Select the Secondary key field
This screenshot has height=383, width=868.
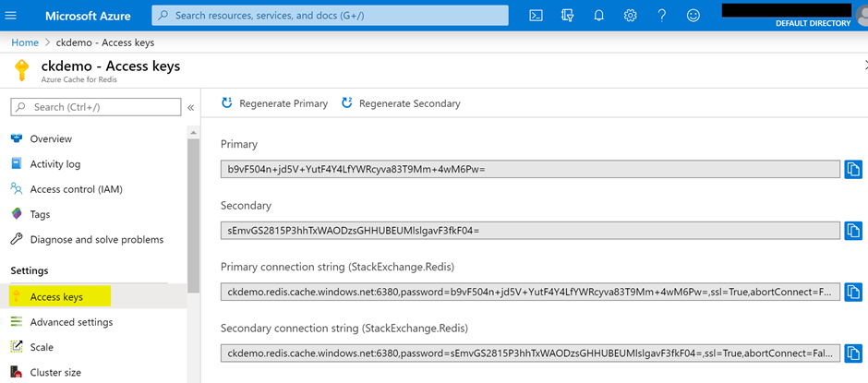(530, 230)
